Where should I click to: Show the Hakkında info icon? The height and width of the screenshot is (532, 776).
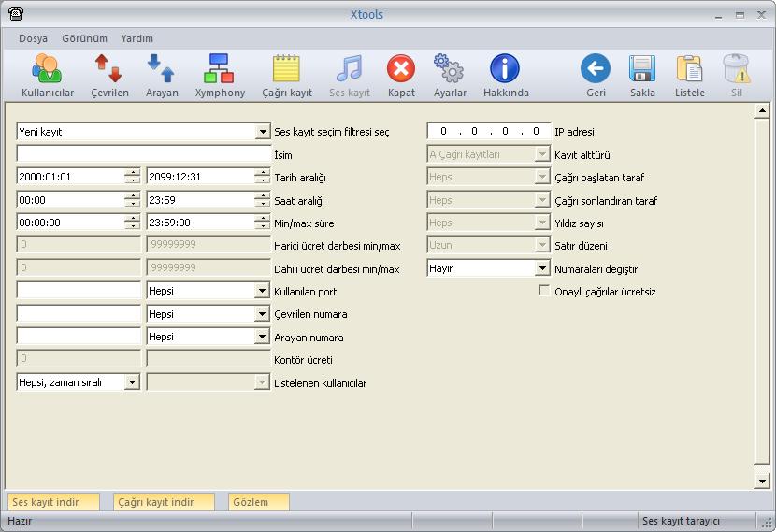pos(505,70)
